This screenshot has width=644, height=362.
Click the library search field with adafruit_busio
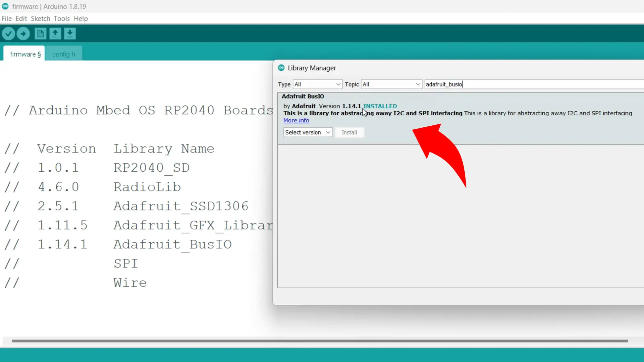pos(534,84)
